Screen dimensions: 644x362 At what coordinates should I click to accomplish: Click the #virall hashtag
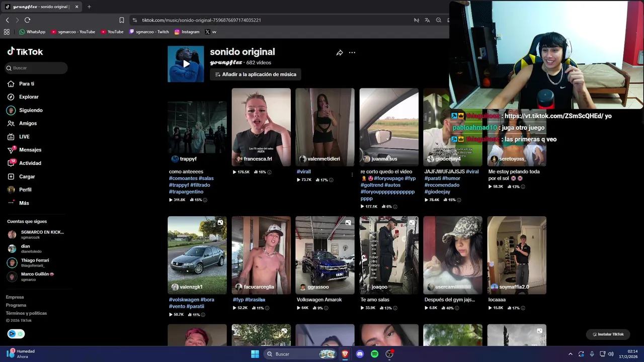click(x=304, y=172)
